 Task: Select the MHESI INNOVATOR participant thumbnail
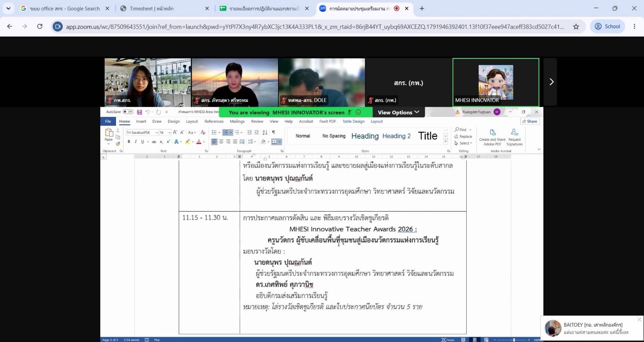(x=496, y=82)
